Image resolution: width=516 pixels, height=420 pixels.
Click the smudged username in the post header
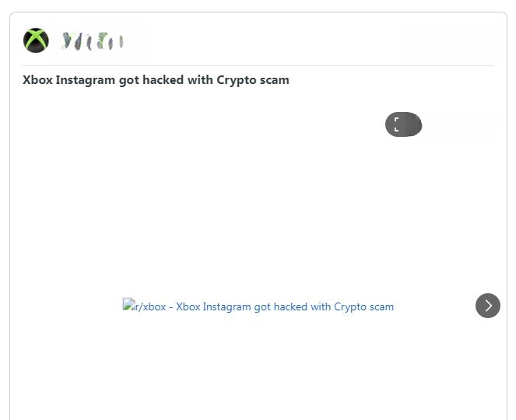pyautogui.click(x=93, y=41)
